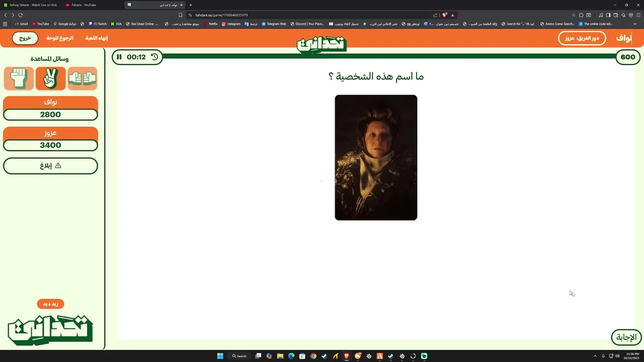Select the active تحداني browser tab
Screen dimensions: 644x362
pos(155,5)
